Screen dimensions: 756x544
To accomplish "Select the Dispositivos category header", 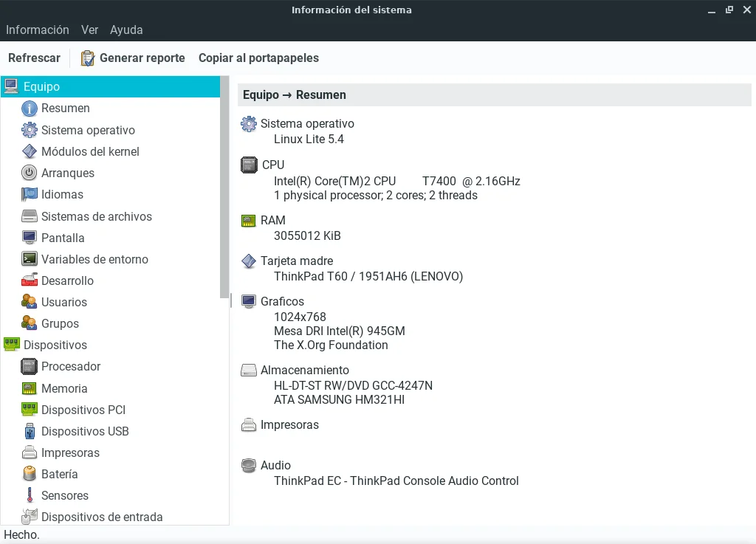I will (55, 345).
